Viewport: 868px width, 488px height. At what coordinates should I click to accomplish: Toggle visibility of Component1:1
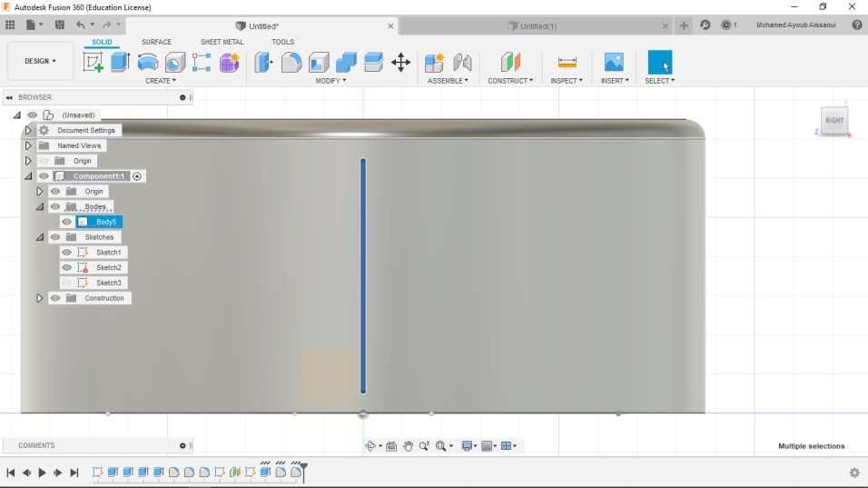click(44, 176)
